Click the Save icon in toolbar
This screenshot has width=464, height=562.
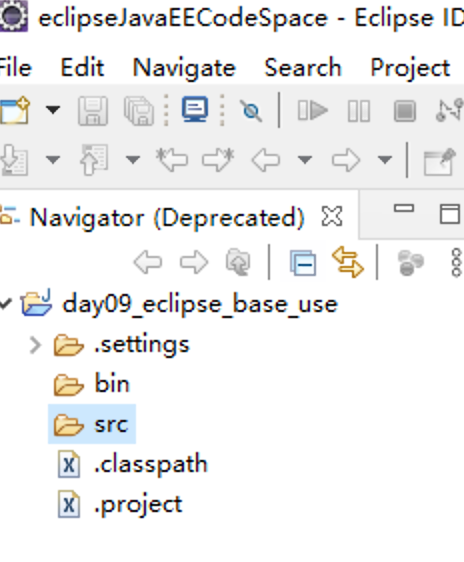point(93,111)
